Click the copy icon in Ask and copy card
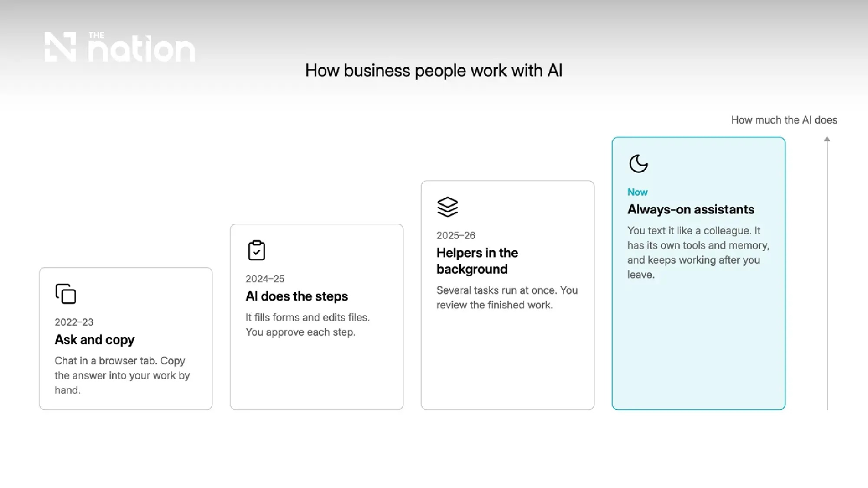Image resolution: width=868 pixels, height=488 pixels. click(x=66, y=294)
